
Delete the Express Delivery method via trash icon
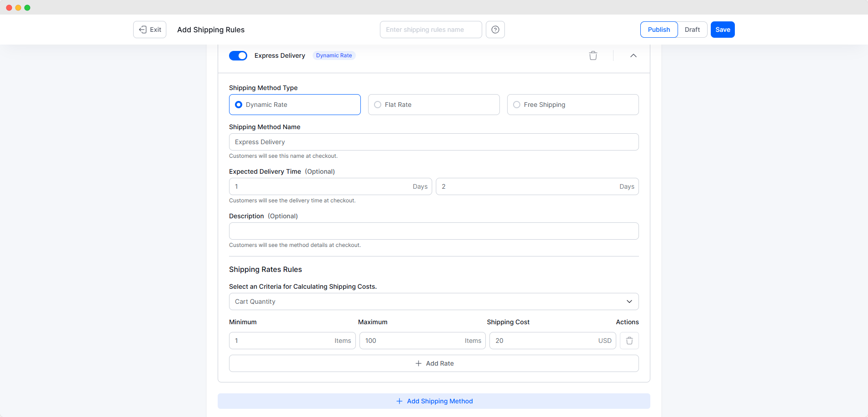pyautogui.click(x=593, y=55)
